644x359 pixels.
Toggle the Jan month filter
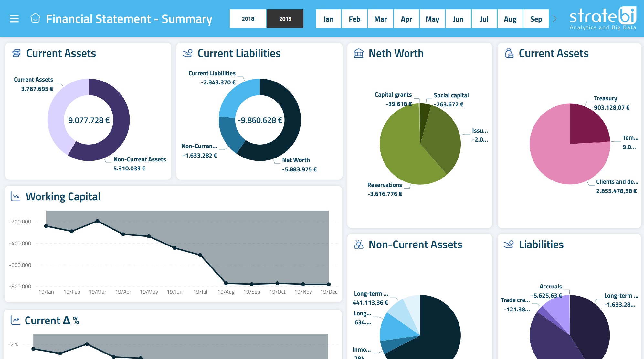pos(328,19)
